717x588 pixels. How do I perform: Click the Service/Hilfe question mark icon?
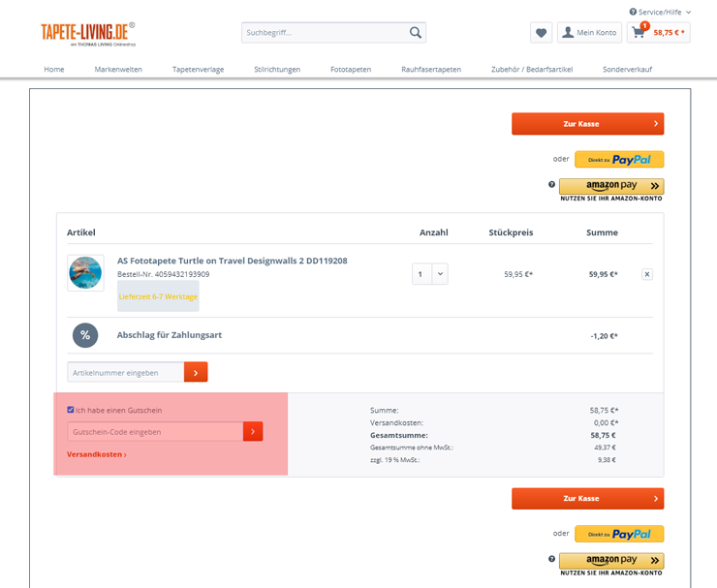click(x=633, y=12)
